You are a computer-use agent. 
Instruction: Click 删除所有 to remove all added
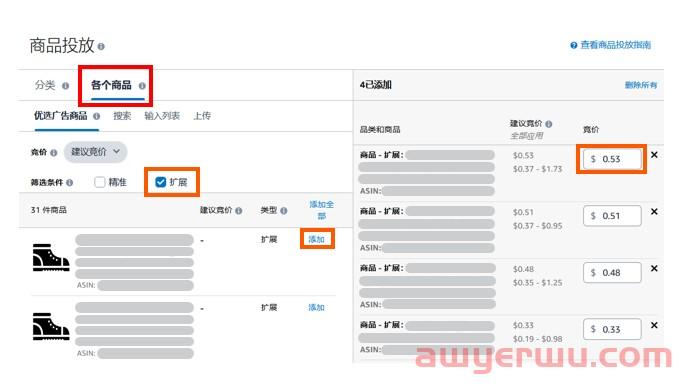tap(641, 85)
